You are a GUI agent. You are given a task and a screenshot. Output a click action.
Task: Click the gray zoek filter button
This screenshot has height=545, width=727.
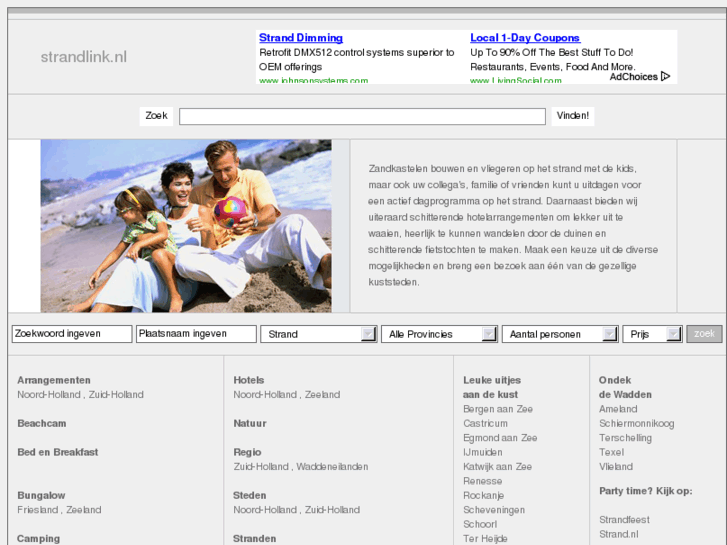[704, 334]
